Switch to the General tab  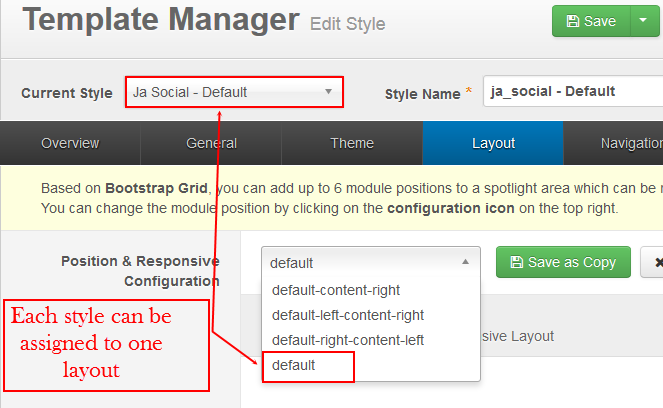[x=211, y=143]
